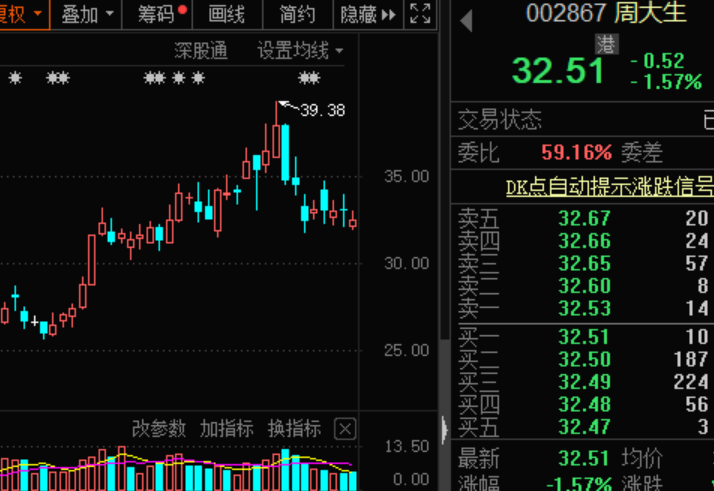Close the indicator panel with X icon
The image size is (714, 491).
pyautogui.click(x=344, y=429)
